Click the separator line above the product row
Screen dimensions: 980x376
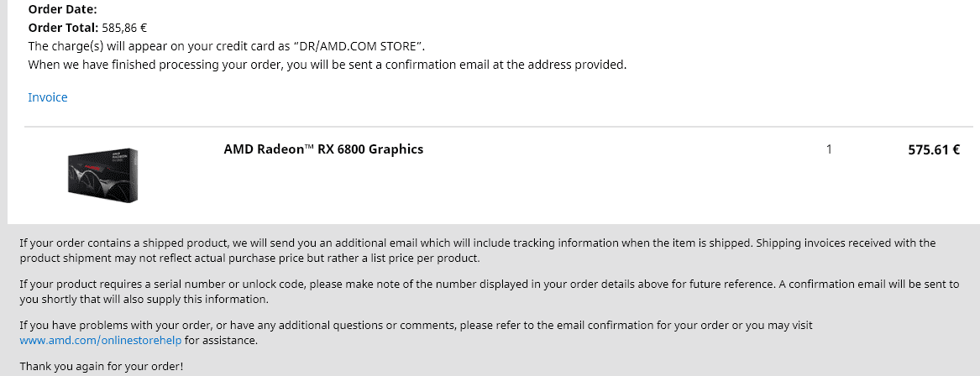pos(499,127)
